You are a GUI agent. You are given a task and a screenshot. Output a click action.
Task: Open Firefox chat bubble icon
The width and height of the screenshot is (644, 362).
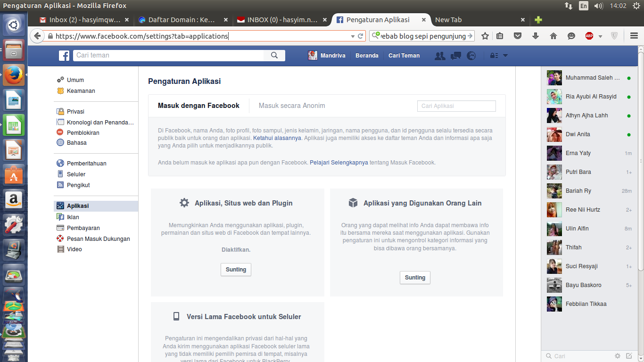tap(571, 36)
